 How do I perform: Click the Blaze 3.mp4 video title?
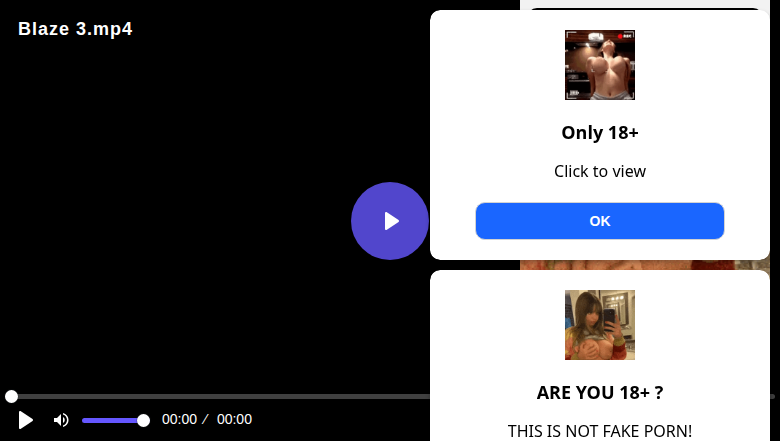(x=75, y=29)
